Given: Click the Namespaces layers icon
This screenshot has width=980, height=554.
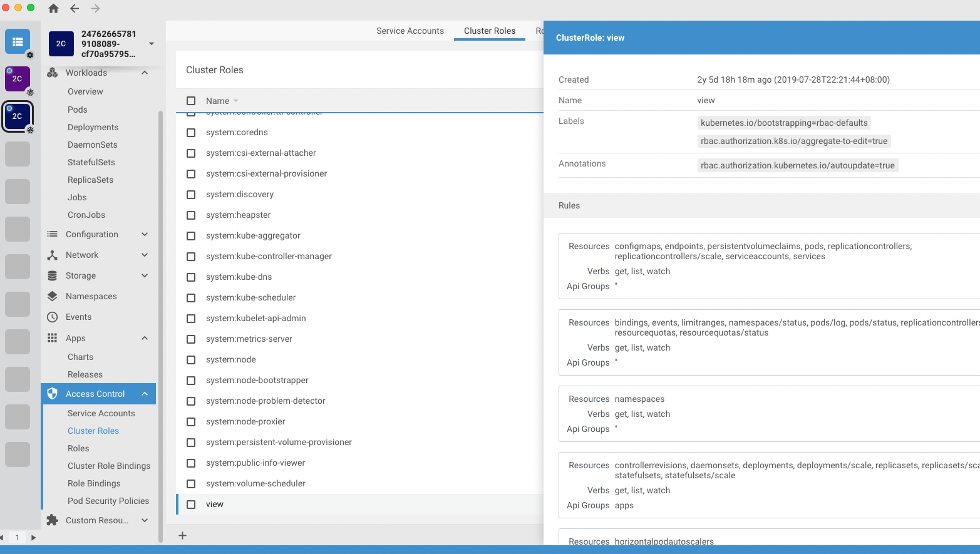Looking at the screenshot, I should [53, 296].
